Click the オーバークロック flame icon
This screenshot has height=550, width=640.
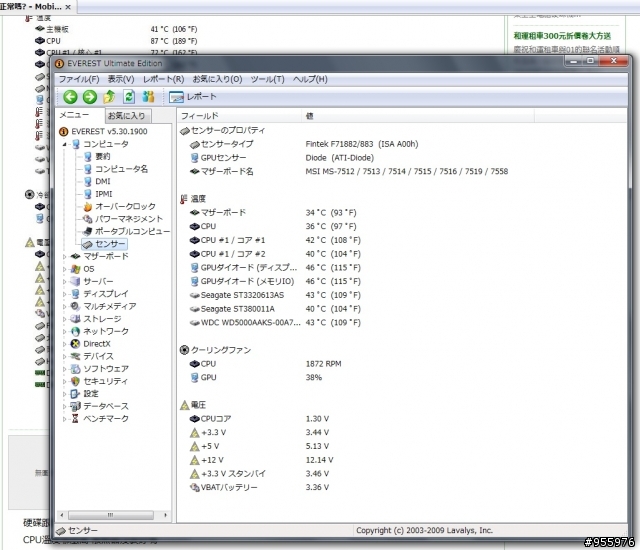click(x=87, y=207)
